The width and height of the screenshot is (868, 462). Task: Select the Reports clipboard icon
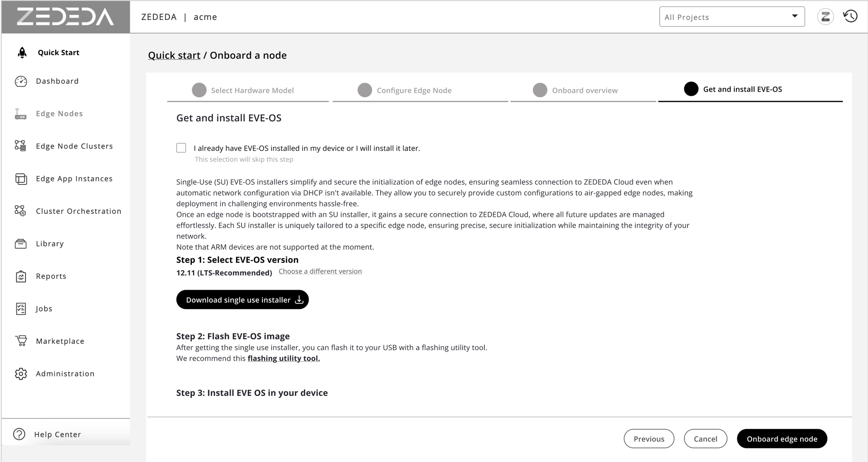pos(20,276)
